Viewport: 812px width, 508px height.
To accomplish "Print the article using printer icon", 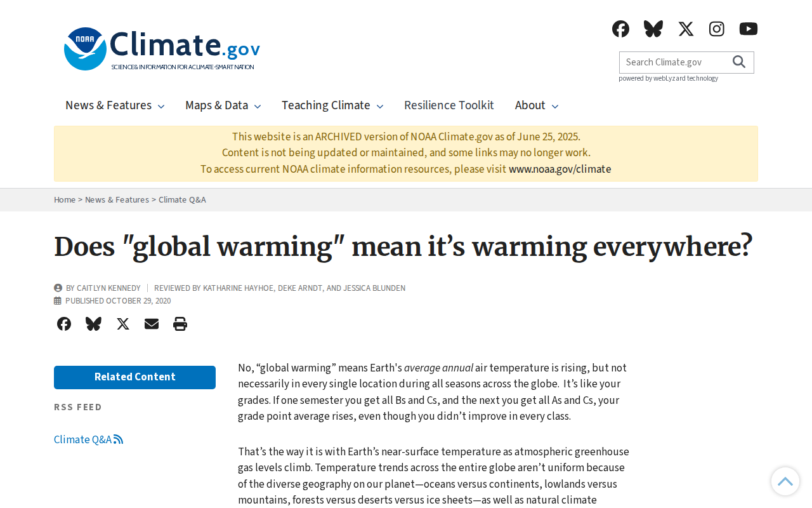I will 180,324.
